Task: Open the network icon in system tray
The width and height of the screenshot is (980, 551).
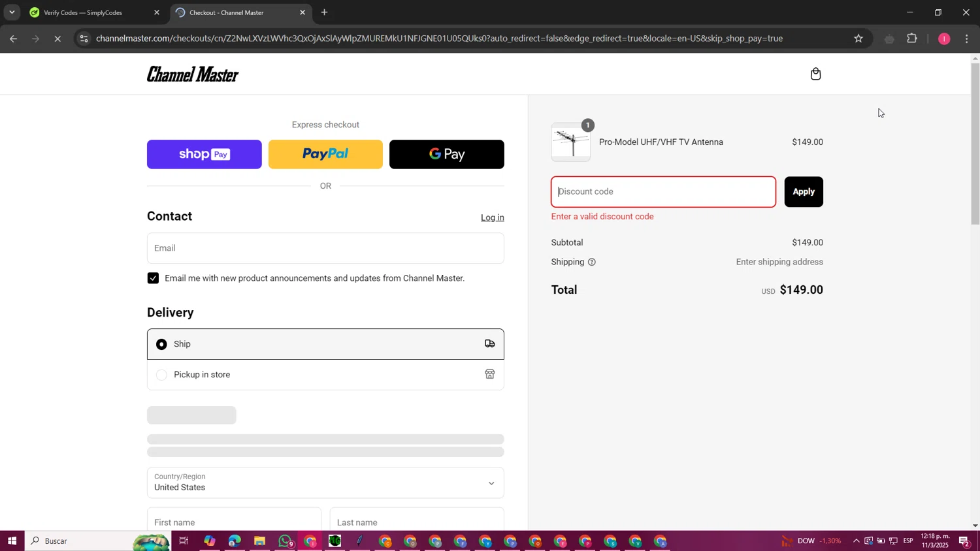Action: pyautogui.click(x=893, y=541)
